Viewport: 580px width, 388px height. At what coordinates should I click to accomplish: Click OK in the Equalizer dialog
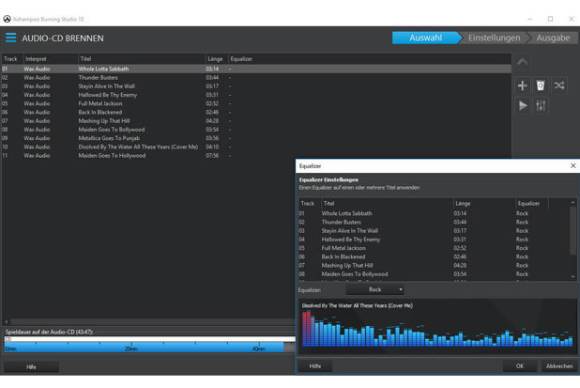(519, 366)
